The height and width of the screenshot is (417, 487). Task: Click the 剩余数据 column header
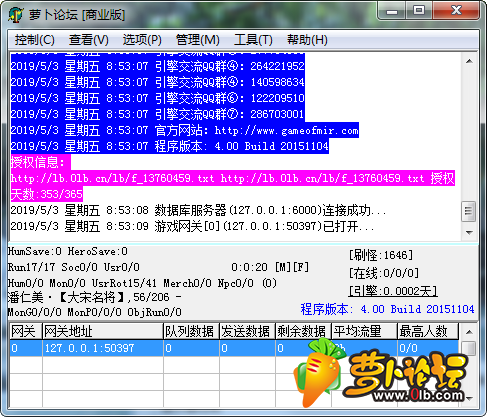303,331
